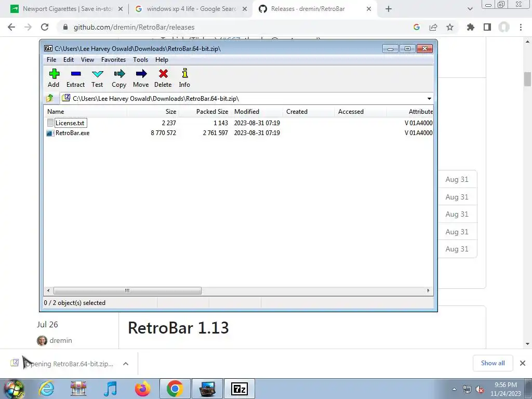Viewport: 532px width, 399px height.
Task: Click 7-Zip horizontal scrollbar thumb
Action: [127, 291]
